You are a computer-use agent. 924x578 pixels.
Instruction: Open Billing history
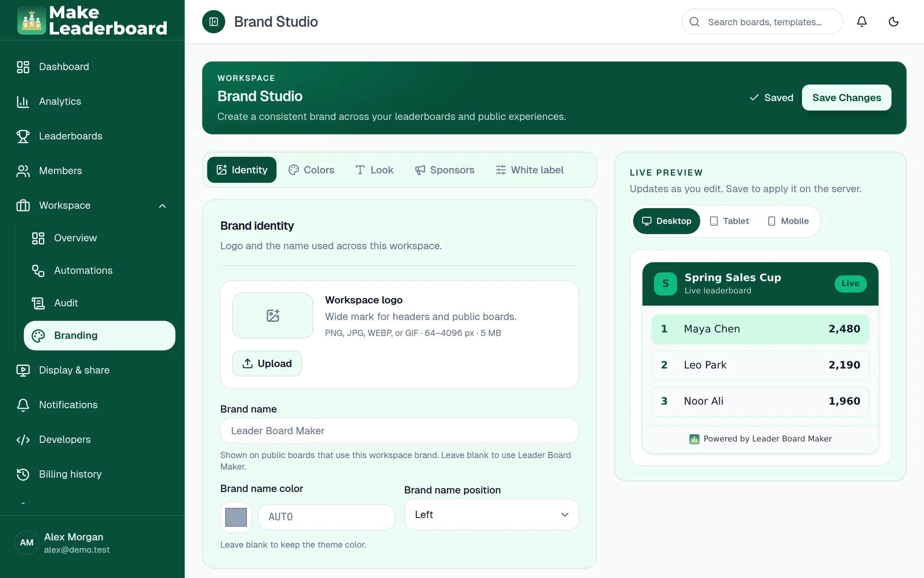(92, 474)
